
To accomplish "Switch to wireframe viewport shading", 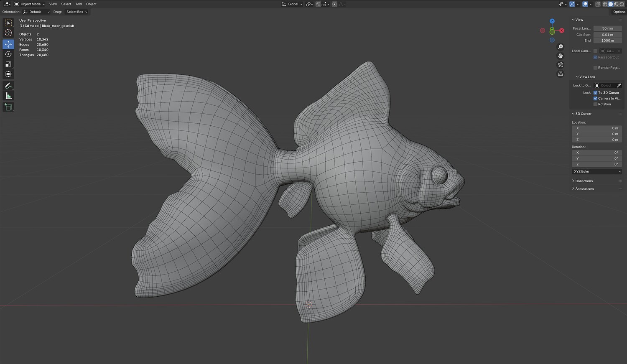I will point(604,4).
